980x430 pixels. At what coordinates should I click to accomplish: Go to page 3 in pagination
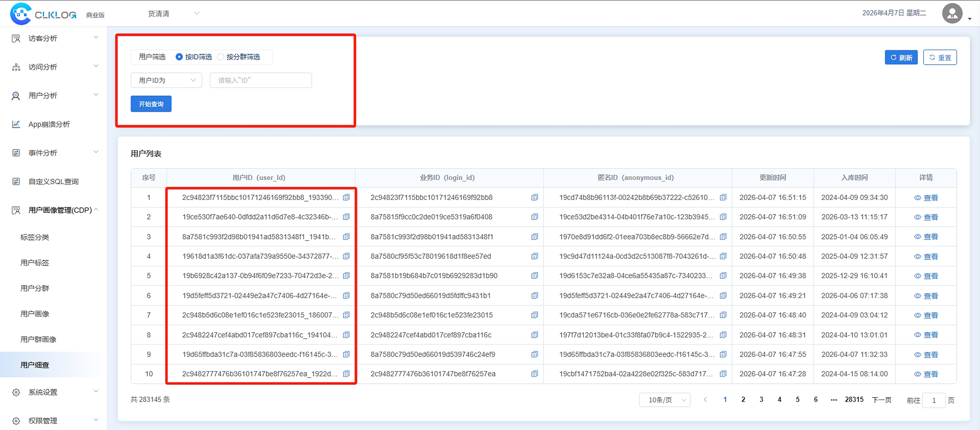[761, 399]
